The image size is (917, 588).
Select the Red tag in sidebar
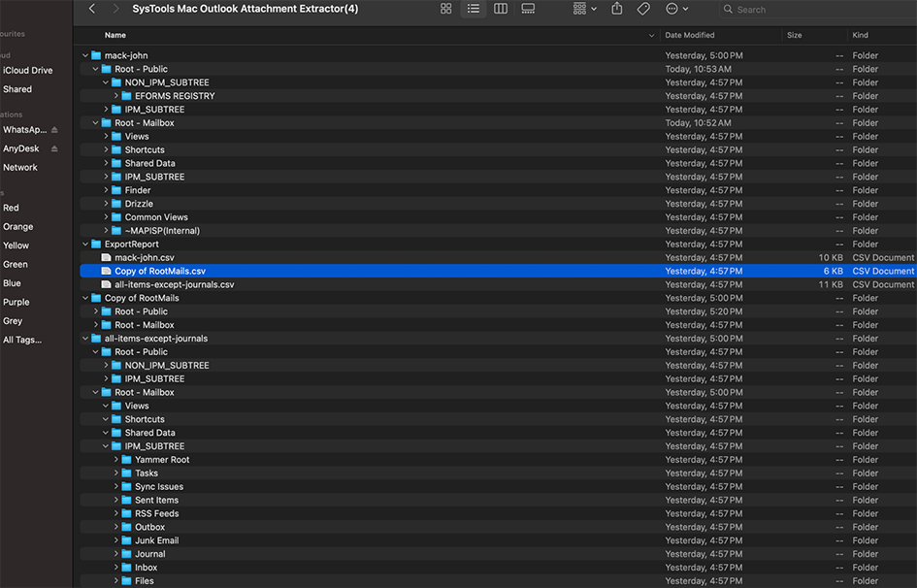tap(11, 208)
